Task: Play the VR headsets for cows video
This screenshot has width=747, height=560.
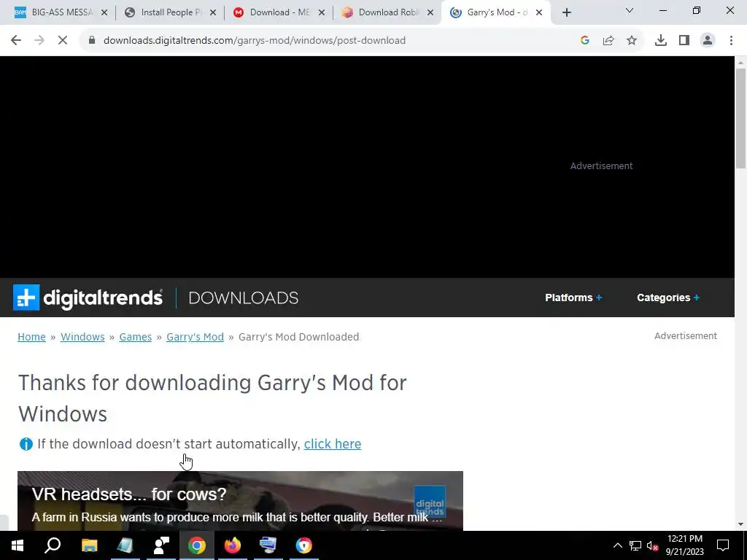Action: pyautogui.click(x=240, y=501)
